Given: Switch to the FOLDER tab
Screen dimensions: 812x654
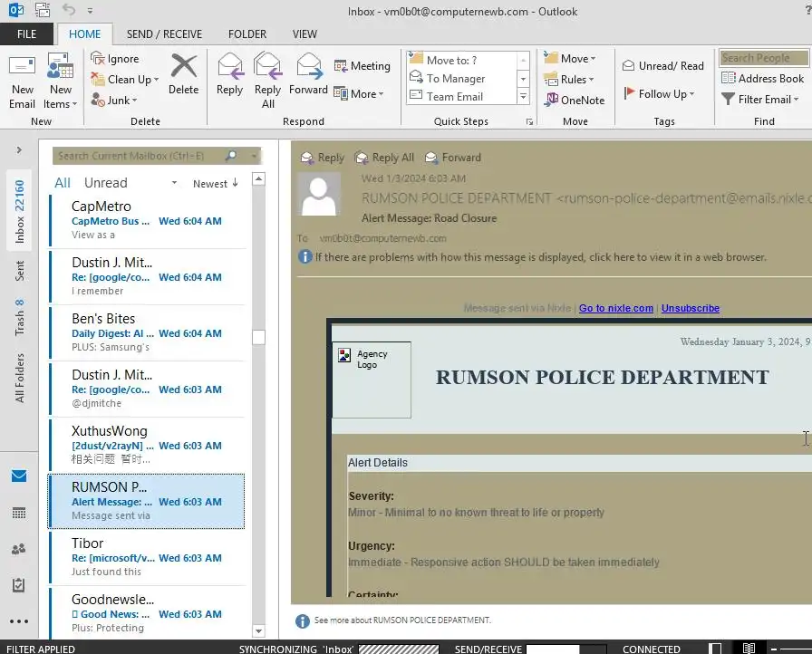Looking at the screenshot, I should (247, 34).
